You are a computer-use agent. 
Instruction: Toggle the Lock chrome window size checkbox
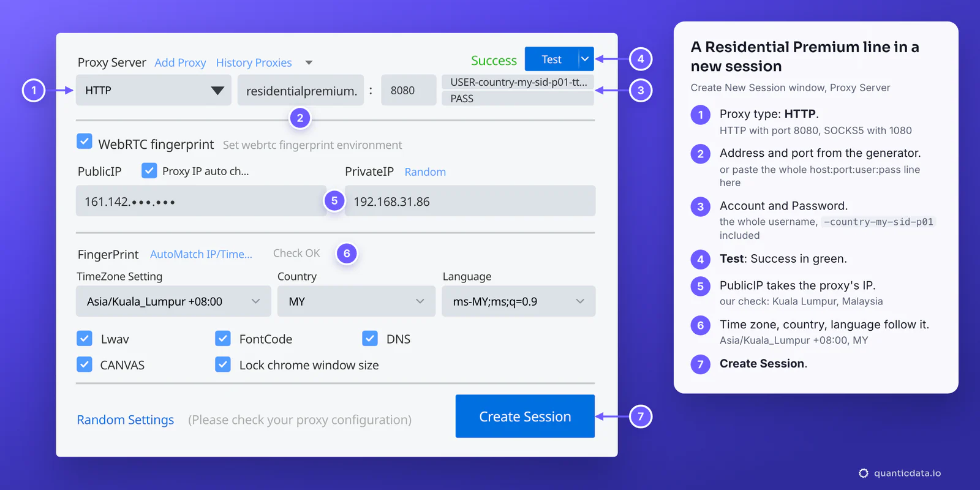pyautogui.click(x=223, y=364)
